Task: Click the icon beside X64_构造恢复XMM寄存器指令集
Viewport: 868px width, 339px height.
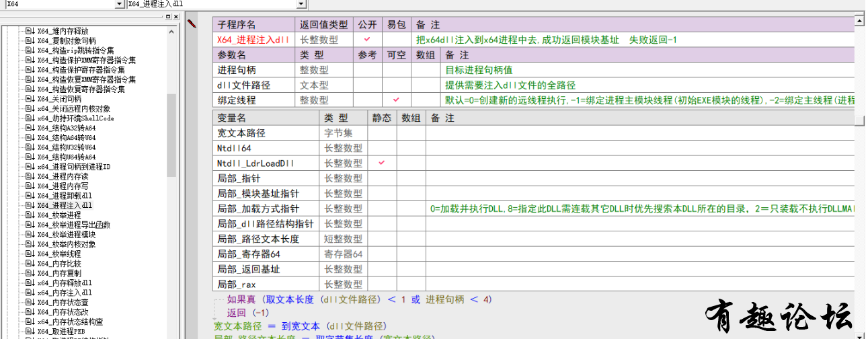Action: [x=30, y=79]
